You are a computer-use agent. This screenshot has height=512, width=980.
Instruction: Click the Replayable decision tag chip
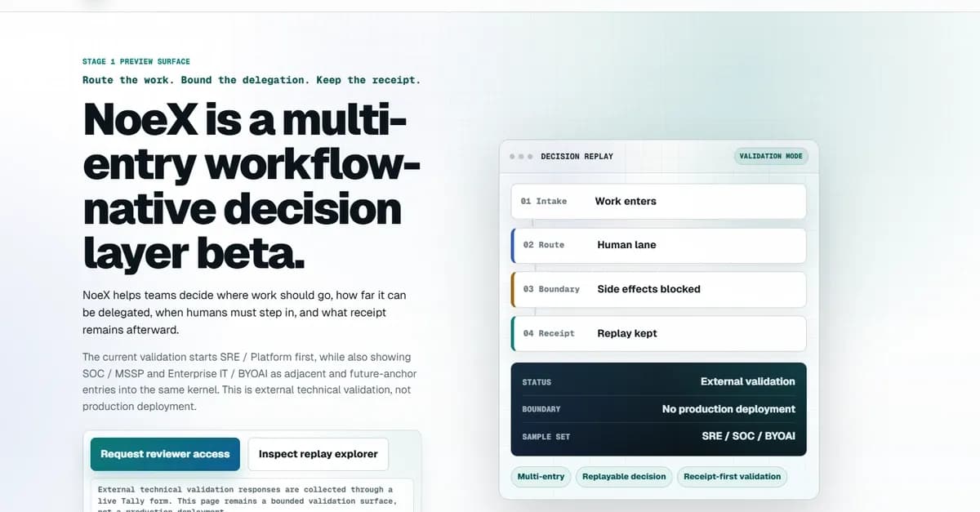tap(624, 477)
